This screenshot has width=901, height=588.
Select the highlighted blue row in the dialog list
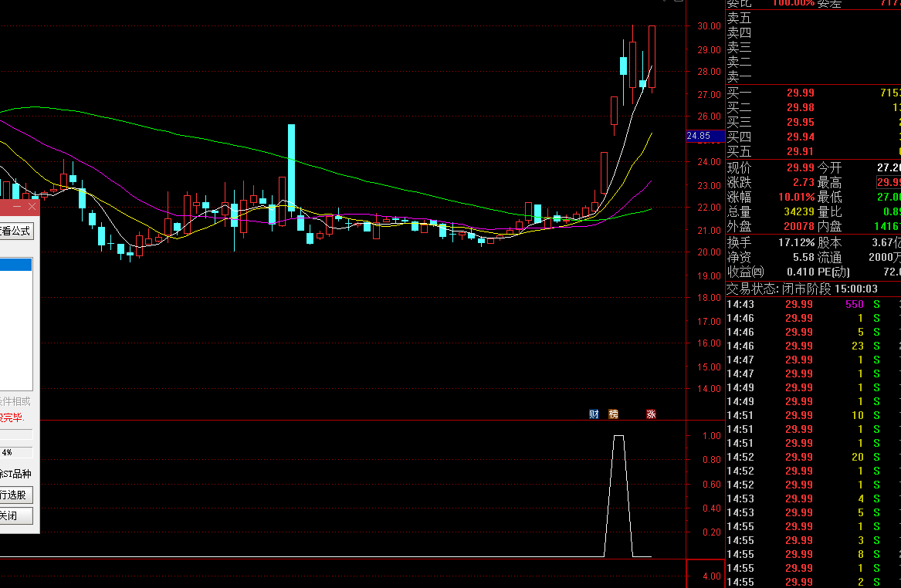pyautogui.click(x=15, y=265)
